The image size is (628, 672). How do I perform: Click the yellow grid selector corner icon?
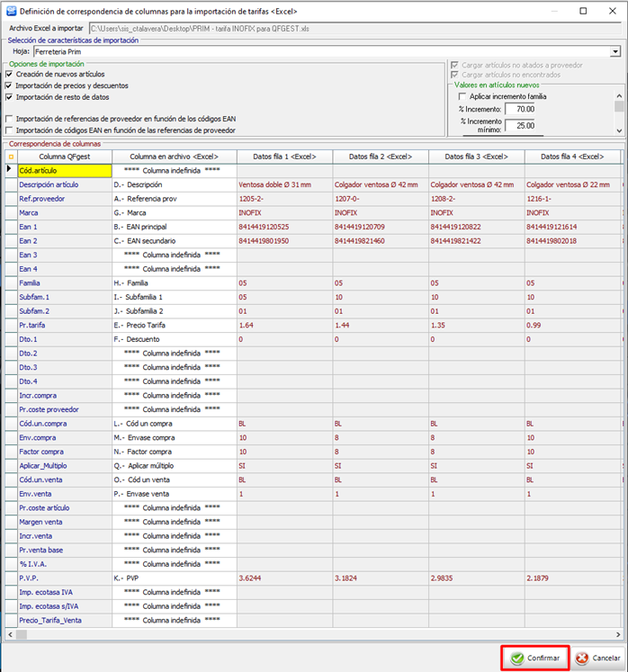pyautogui.click(x=11, y=157)
